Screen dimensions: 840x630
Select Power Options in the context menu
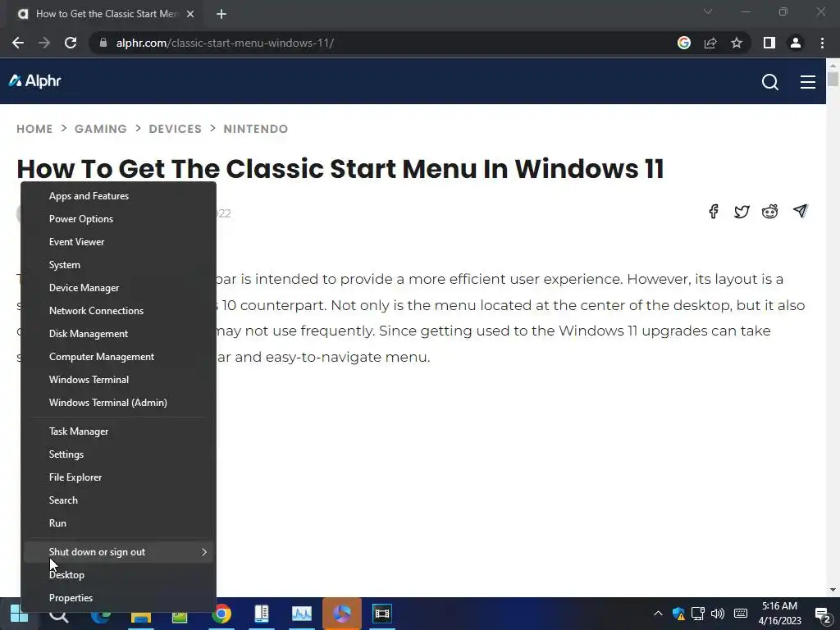pos(118,219)
